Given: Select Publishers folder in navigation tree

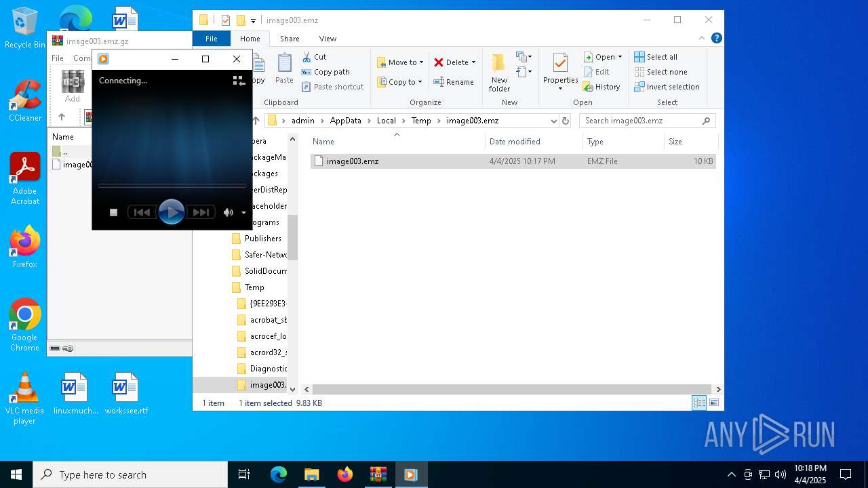Looking at the screenshot, I should (x=262, y=239).
